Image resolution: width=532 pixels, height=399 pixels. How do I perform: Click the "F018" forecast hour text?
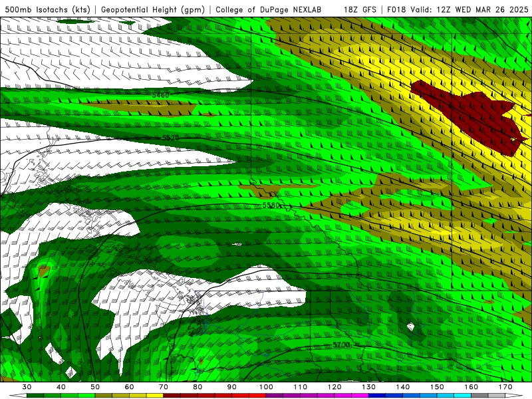coord(396,9)
